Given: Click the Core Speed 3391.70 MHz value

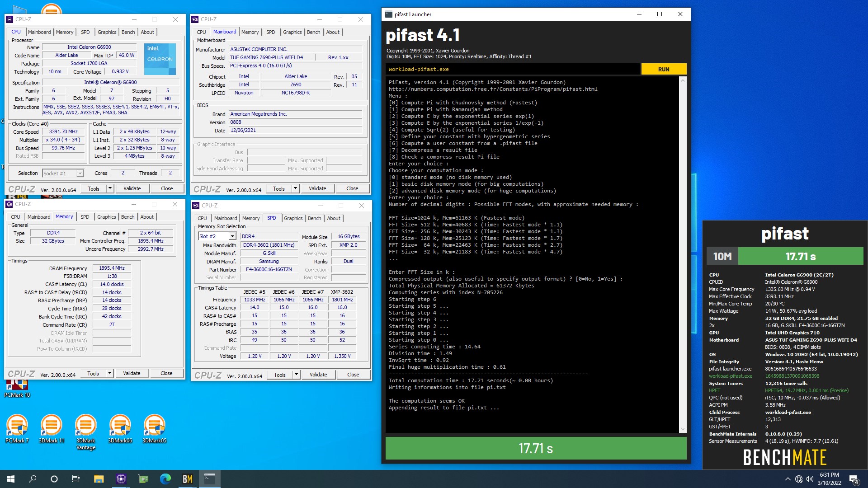Looking at the screenshot, I should (x=63, y=131).
